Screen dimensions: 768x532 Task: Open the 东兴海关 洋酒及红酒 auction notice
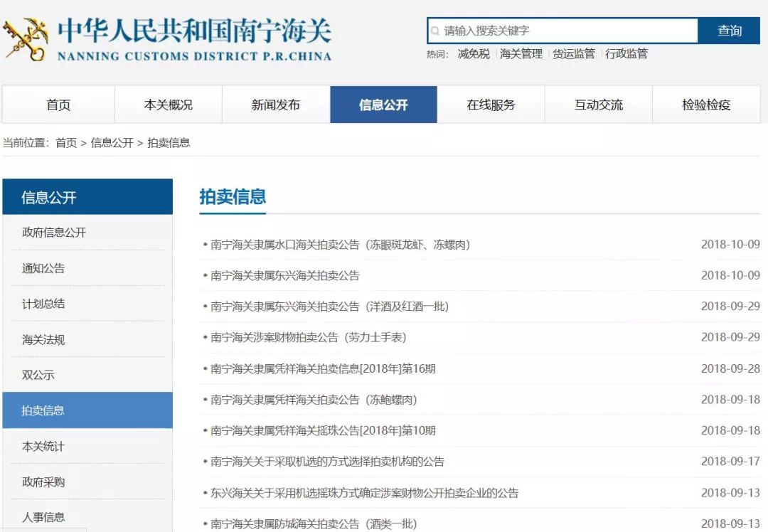pos(330,306)
